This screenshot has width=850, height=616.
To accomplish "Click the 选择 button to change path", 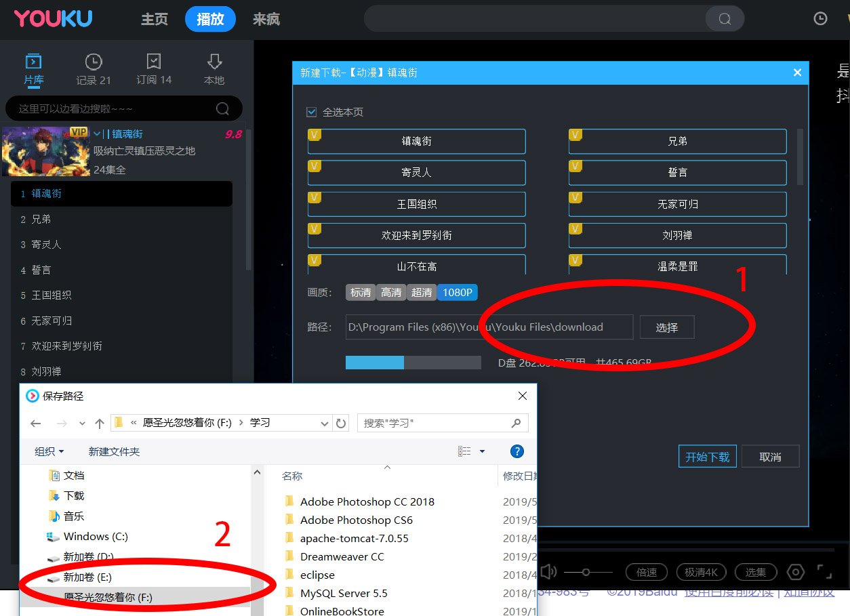I will (x=666, y=327).
